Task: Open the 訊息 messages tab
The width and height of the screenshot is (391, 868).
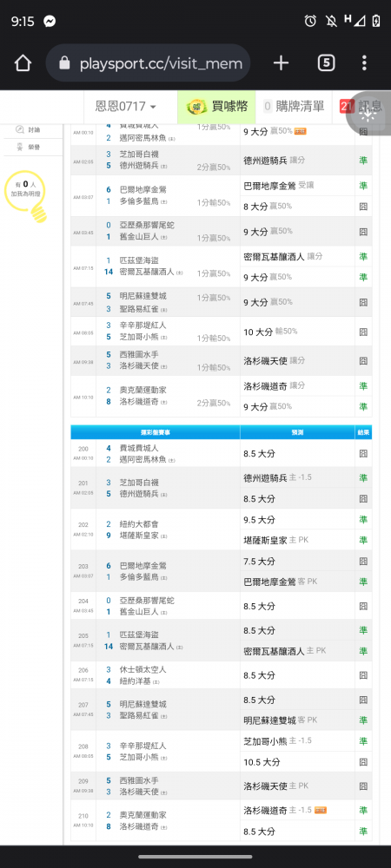Action: (361, 106)
